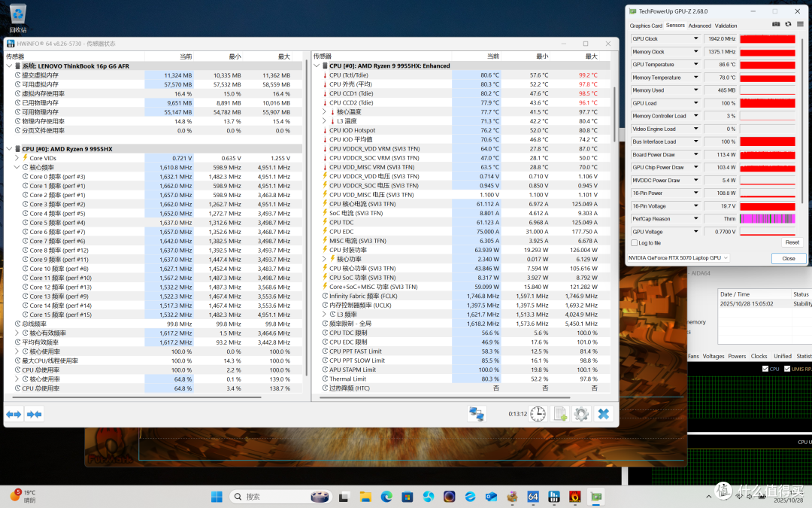This screenshot has width=812, height=508.
Task: Toggle the UMIS checkbox in AIDA64 graph
Action: [787, 369]
